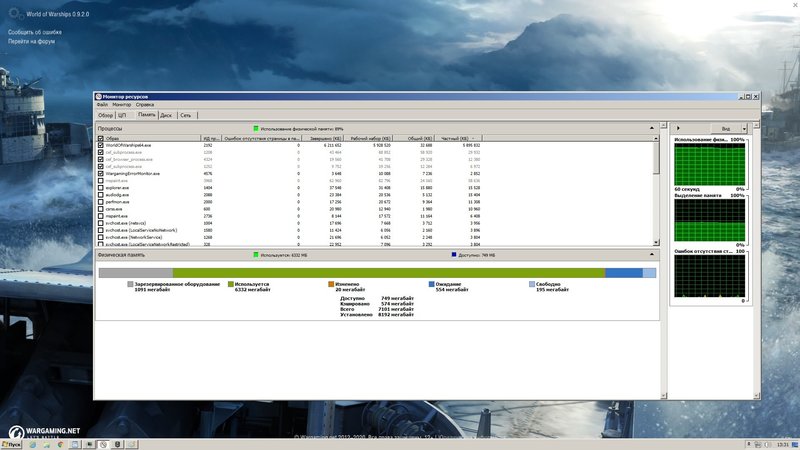The width and height of the screenshot is (800, 450).
Task: Switch to the Обзор tab
Action: coord(106,115)
